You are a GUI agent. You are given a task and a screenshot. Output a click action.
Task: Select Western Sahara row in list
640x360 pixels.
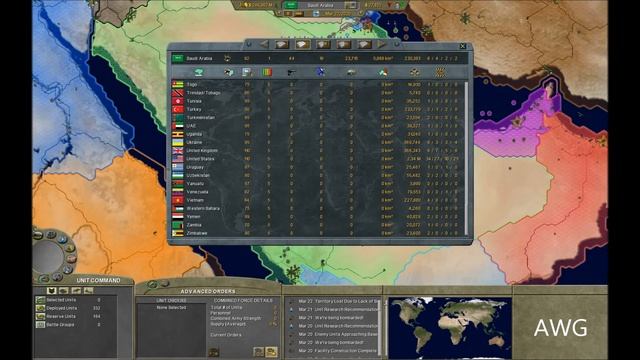(x=317, y=209)
